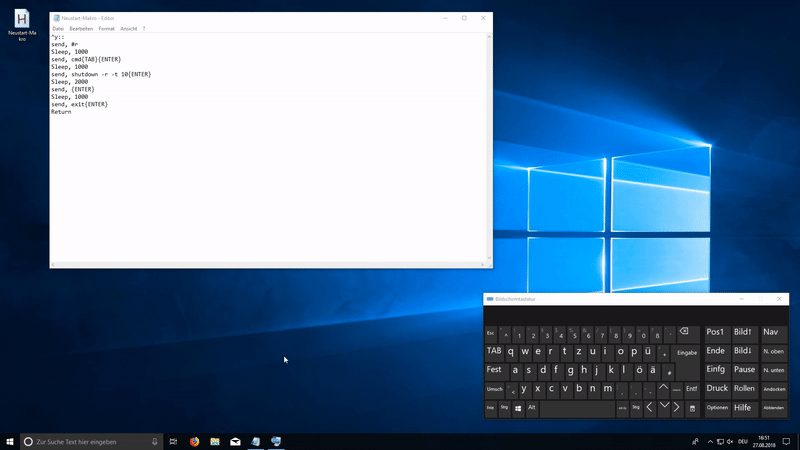Click the Editor horizontal scrollbar left arrow
The image size is (800, 450).
click(53, 265)
